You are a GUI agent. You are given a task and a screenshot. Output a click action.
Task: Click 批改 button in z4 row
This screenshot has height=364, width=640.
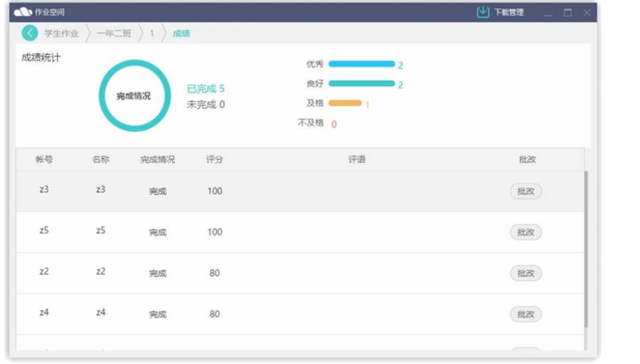click(x=526, y=314)
